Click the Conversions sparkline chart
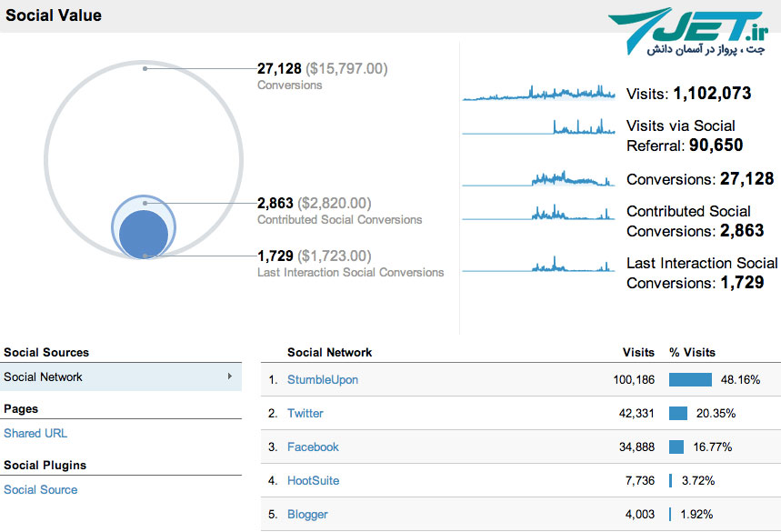 coord(539,178)
